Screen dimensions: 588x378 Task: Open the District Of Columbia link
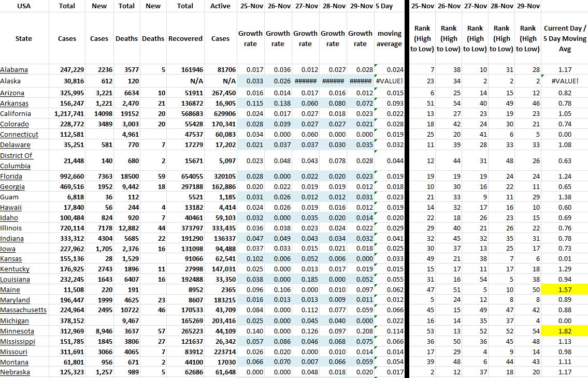(x=16, y=161)
